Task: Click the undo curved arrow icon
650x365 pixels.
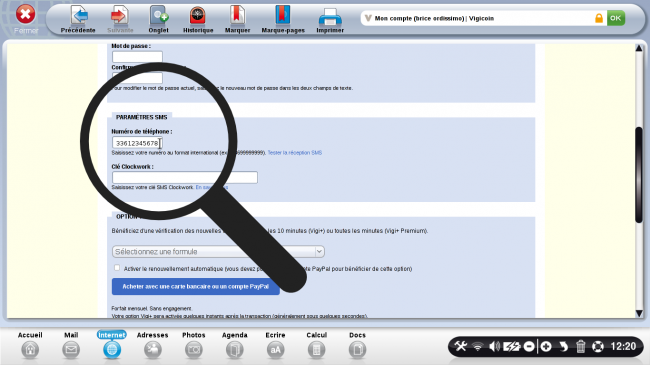Action: pyautogui.click(x=563, y=346)
